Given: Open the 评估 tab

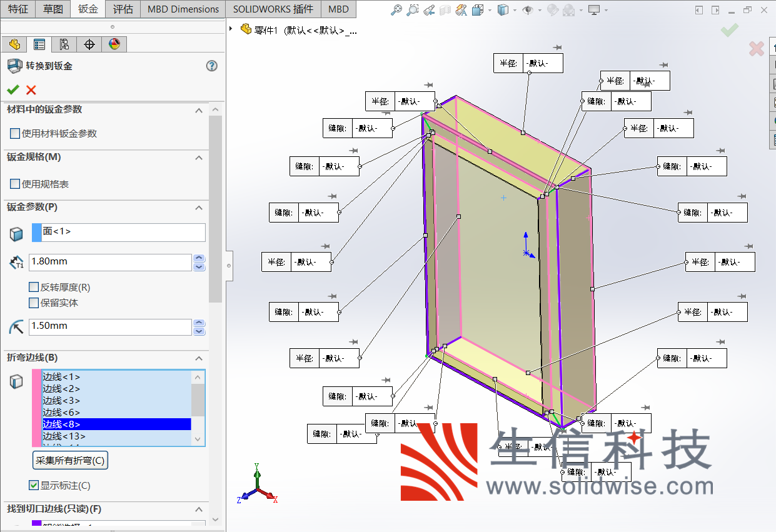Looking at the screenshot, I should (123, 9).
